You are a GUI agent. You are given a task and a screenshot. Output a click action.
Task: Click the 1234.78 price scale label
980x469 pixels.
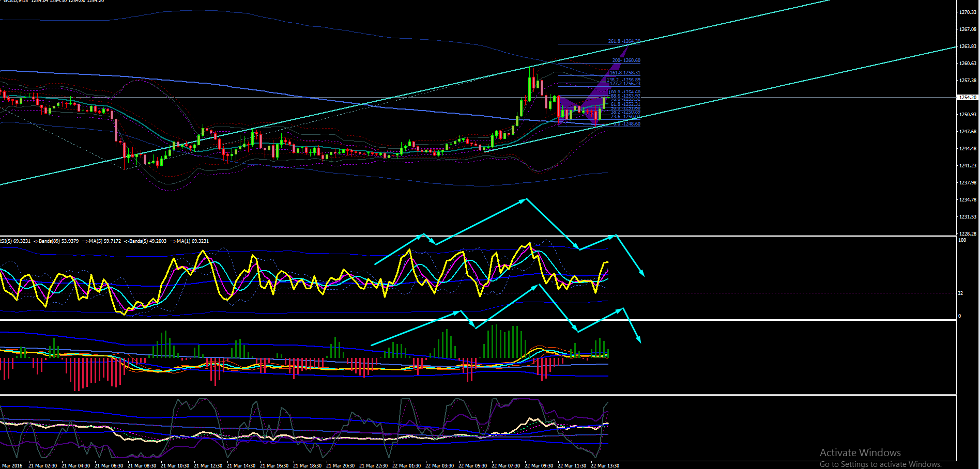pos(968,200)
